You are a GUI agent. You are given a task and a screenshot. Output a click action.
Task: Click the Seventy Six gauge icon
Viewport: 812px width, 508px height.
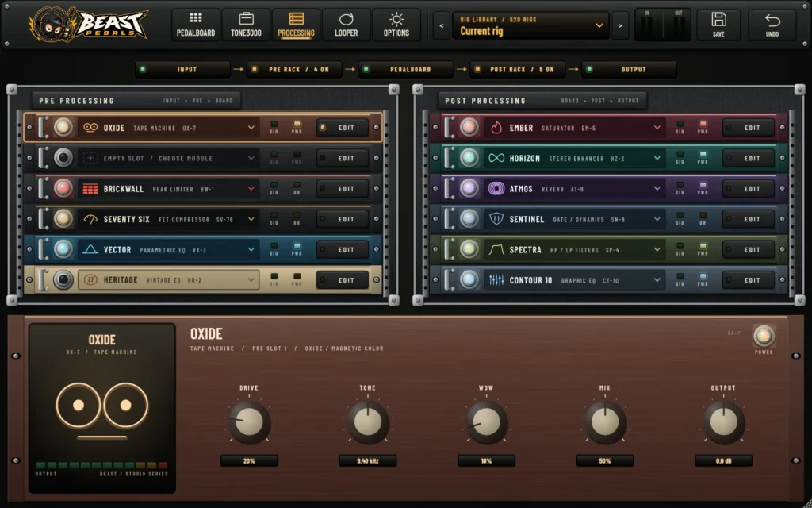coord(90,219)
